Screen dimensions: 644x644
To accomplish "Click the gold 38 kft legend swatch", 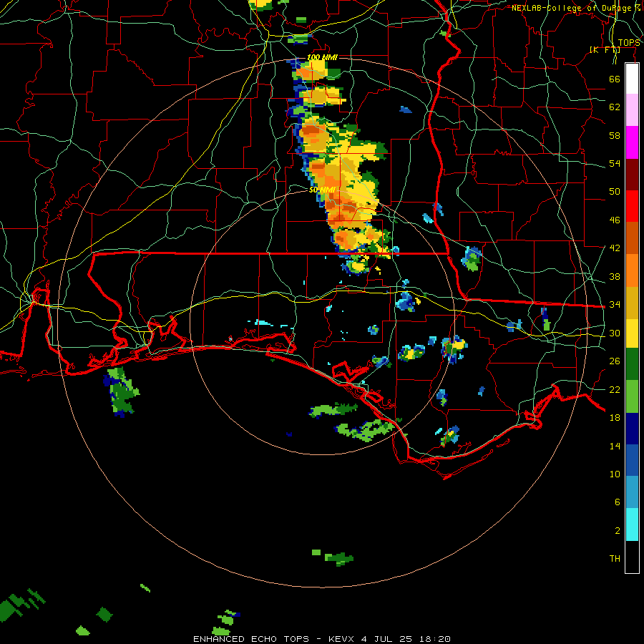I will tap(632, 302).
